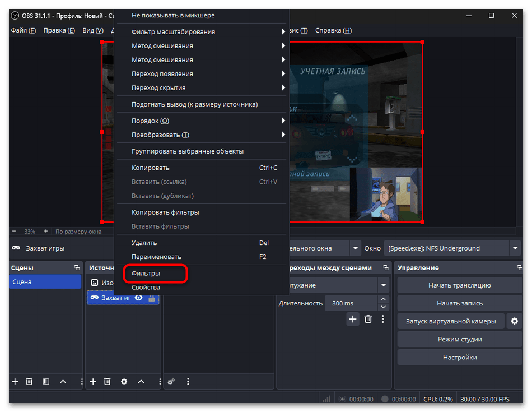
Task: Delete selected source with trash icon
Action: pos(107,381)
